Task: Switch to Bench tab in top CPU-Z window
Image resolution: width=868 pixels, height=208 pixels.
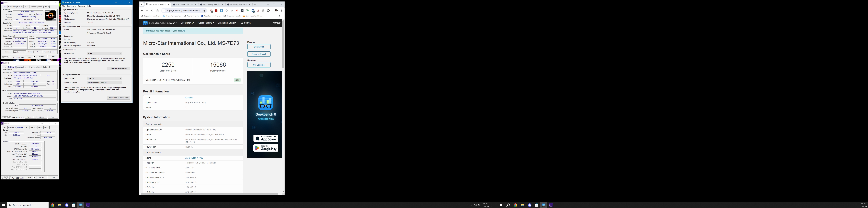Action: (x=41, y=7)
